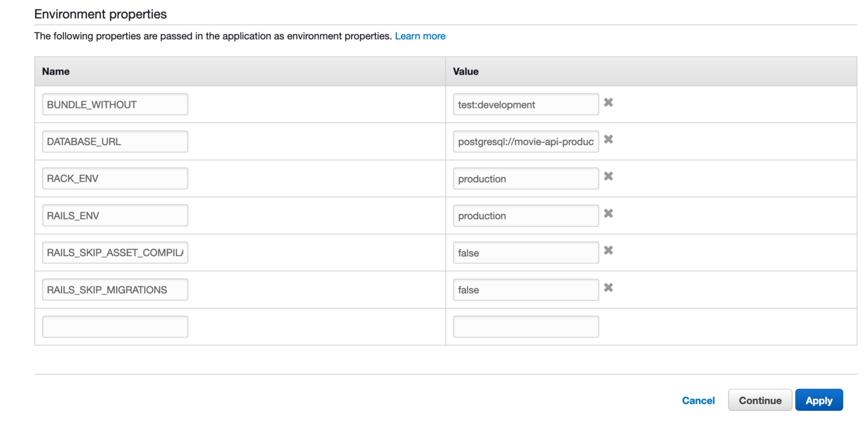Edit the postgresql database URL value

525,141
